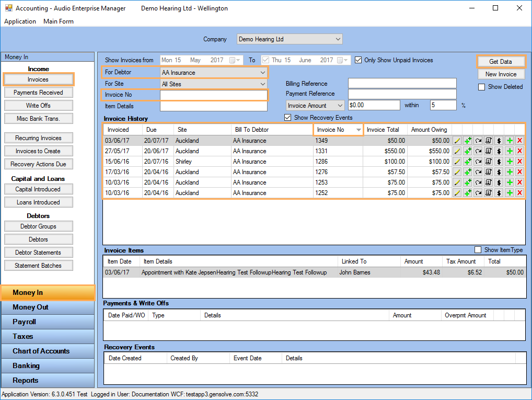Click Invoice No column sort arrow
The image size is (532, 400).
coord(358,130)
